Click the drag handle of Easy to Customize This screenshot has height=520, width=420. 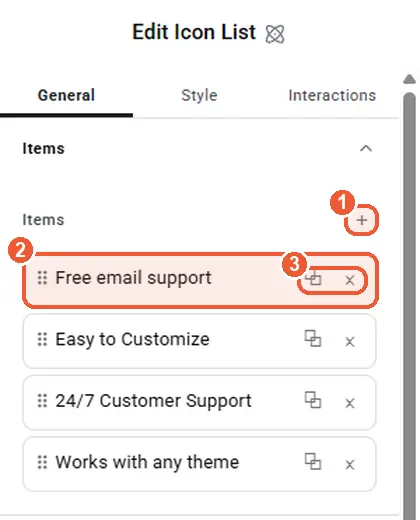click(42, 339)
